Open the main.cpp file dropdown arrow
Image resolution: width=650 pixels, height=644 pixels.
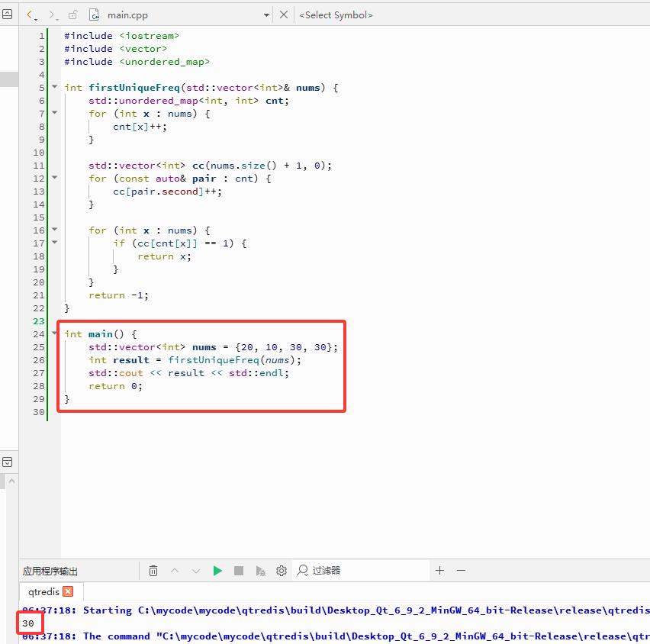coord(266,15)
